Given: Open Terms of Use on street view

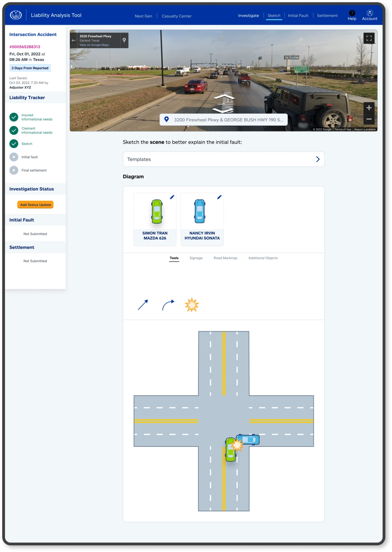Looking at the screenshot, I should tap(343, 129).
